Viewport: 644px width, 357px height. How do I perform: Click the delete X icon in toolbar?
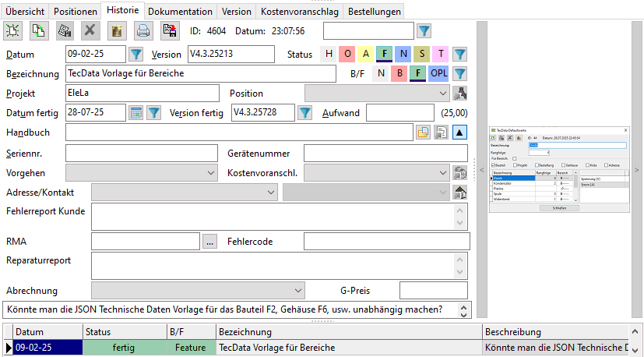(90, 30)
